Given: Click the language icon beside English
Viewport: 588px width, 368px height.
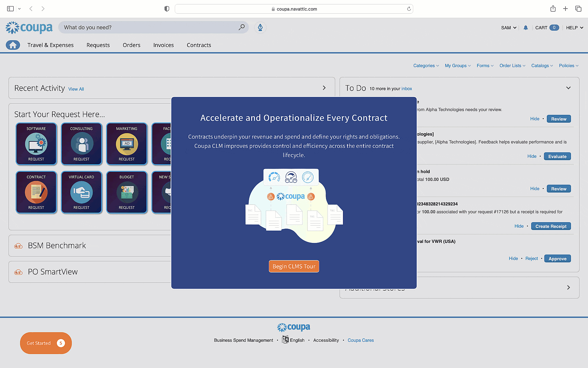Looking at the screenshot, I should coord(285,339).
